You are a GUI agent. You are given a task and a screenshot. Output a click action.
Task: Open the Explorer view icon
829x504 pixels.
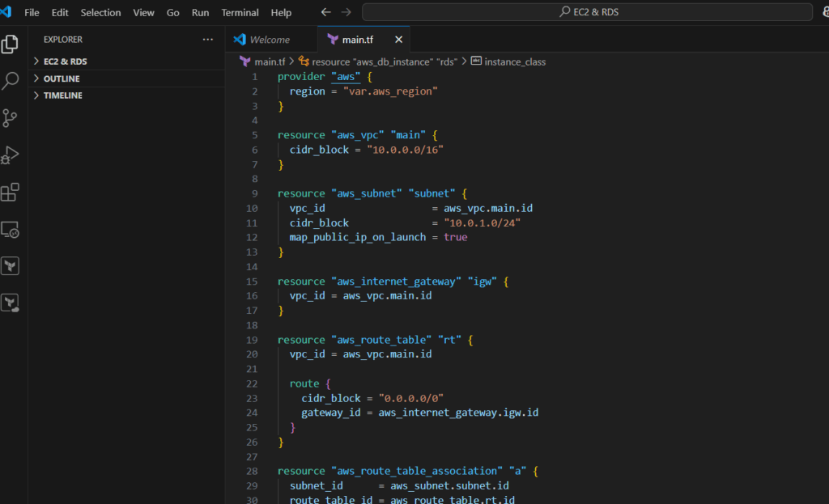point(11,44)
